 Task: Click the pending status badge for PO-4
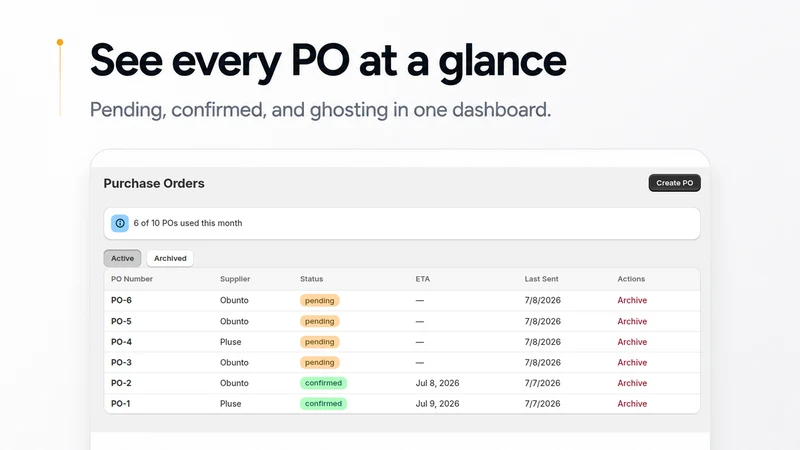tap(319, 342)
